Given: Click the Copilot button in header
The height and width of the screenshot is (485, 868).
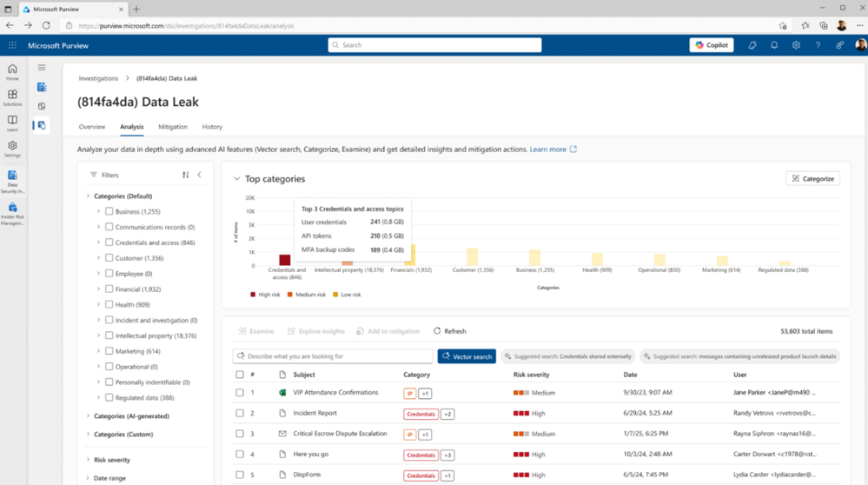Looking at the screenshot, I should point(712,45).
